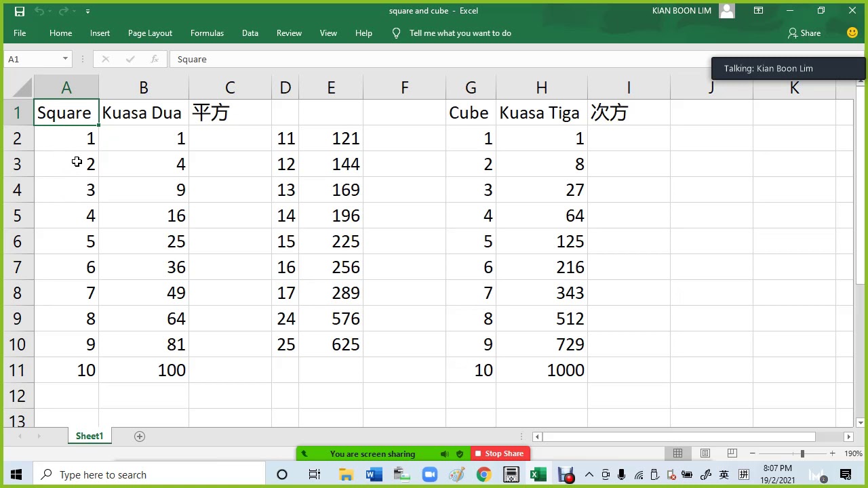Click the Undo arrow in the title bar
868x488 pixels.
pos(39,11)
